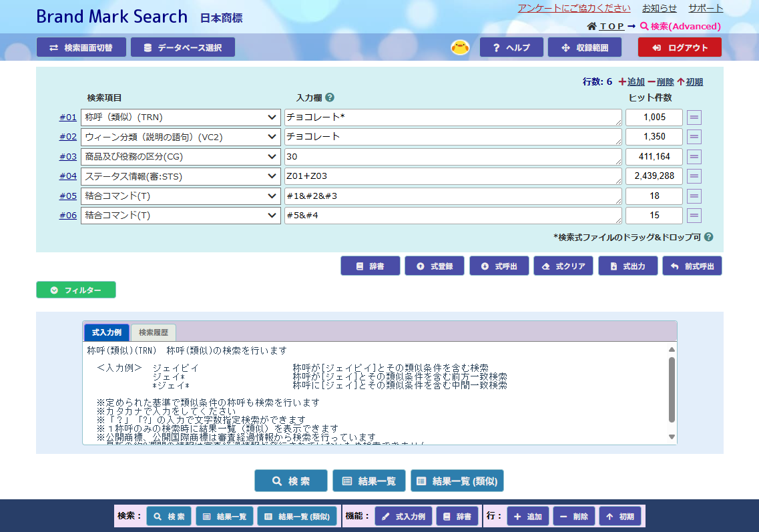
Task: Go to the TOP link
Action: pyautogui.click(x=612, y=26)
